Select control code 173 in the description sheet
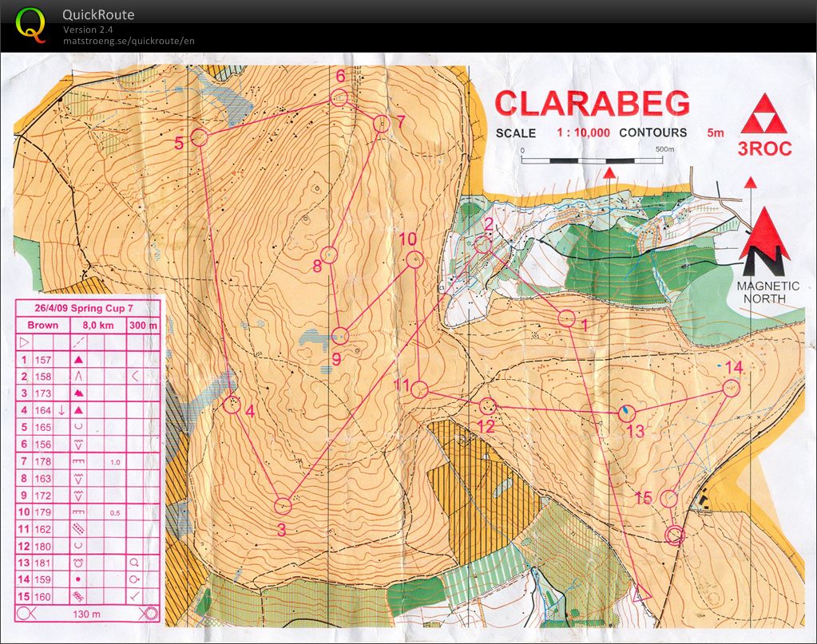 tap(42, 393)
